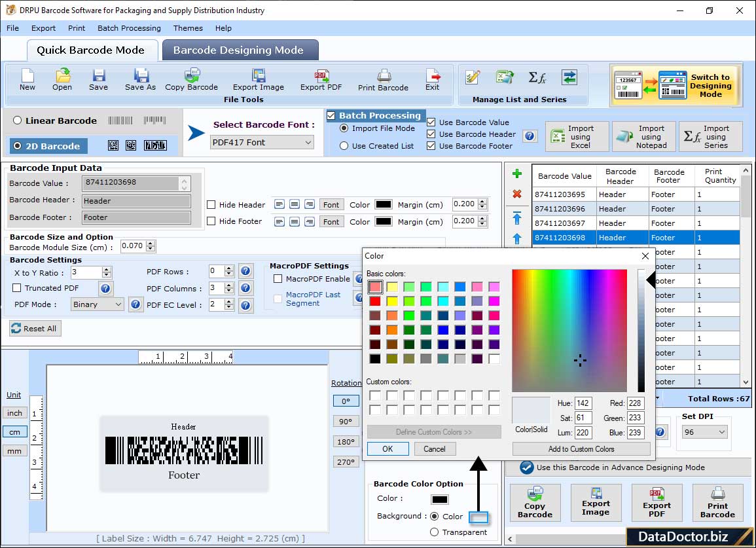Image resolution: width=756 pixels, height=548 pixels.
Task: Choose Save As in File Tools
Action: (x=140, y=80)
